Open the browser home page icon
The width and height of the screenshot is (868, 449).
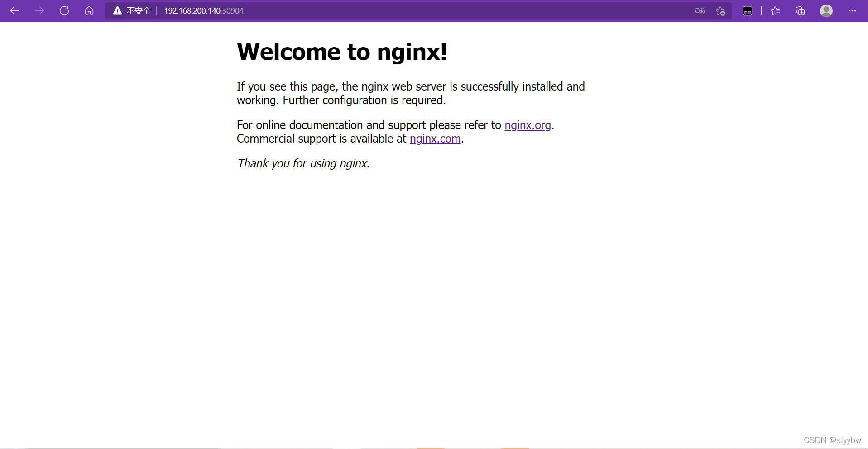coord(89,10)
